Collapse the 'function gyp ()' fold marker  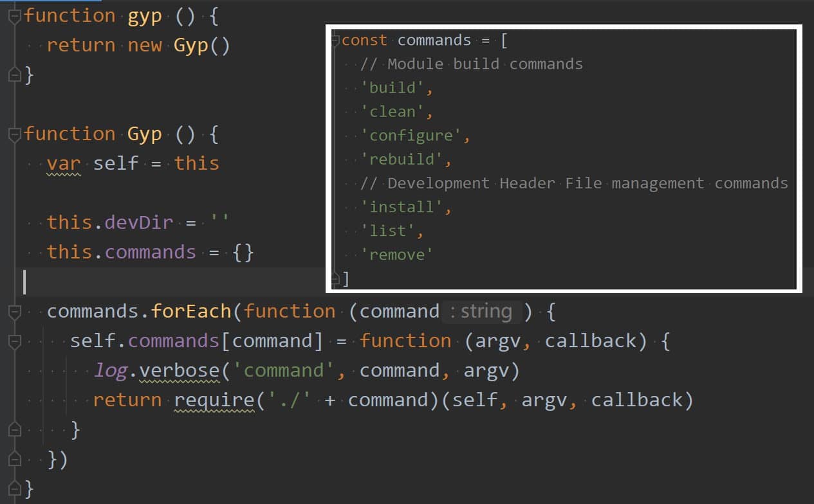(x=14, y=17)
